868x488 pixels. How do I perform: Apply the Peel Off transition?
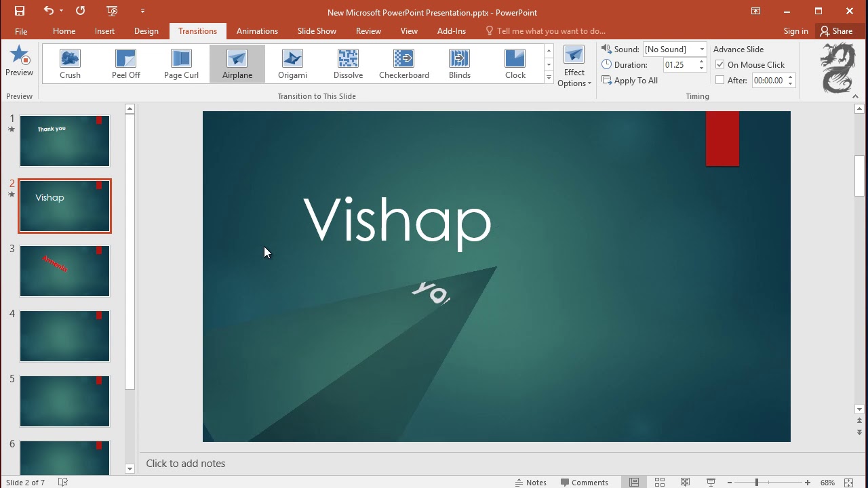126,64
